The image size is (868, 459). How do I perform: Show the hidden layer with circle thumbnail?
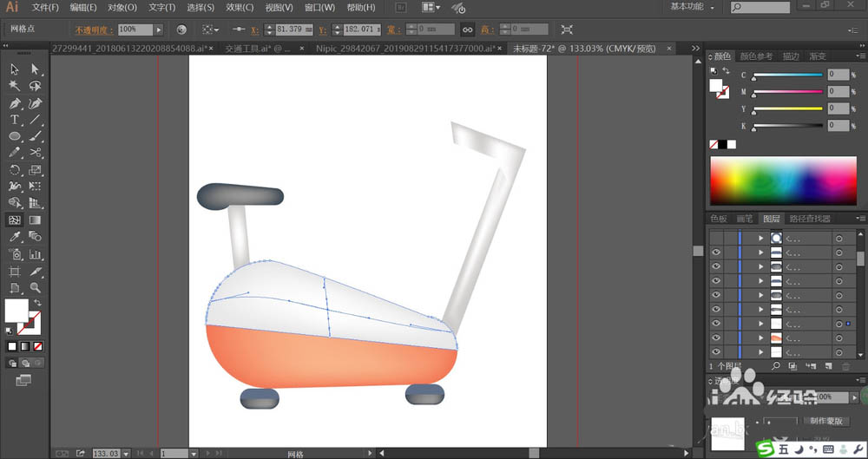716,238
